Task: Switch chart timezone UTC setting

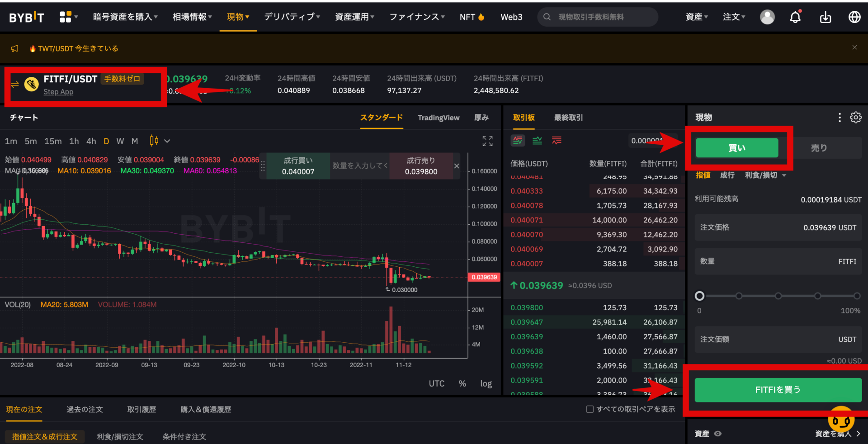Action: click(x=437, y=383)
